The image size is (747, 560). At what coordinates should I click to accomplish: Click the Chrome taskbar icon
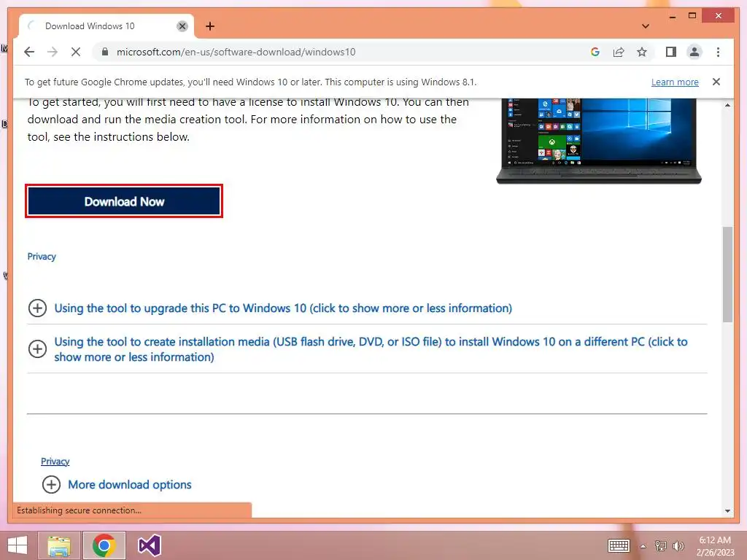click(104, 545)
